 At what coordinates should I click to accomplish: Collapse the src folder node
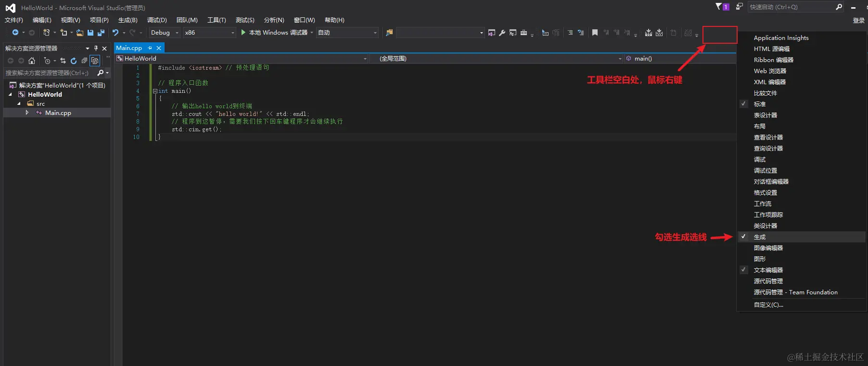(19, 104)
